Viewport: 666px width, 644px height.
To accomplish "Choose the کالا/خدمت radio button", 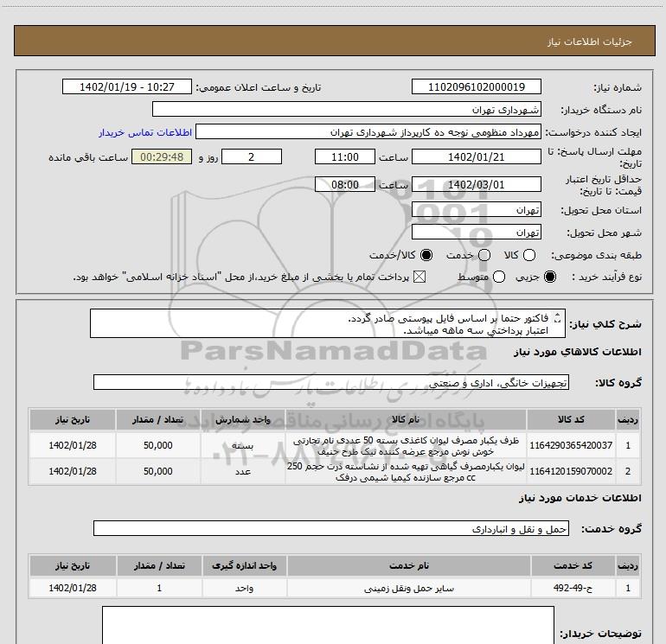I will pyautogui.click(x=426, y=256).
